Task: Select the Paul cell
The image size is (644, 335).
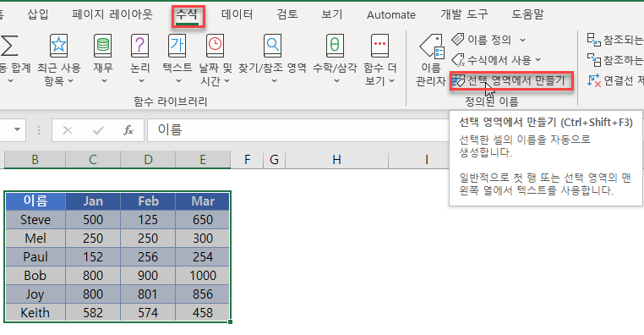Action: [x=35, y=257]
